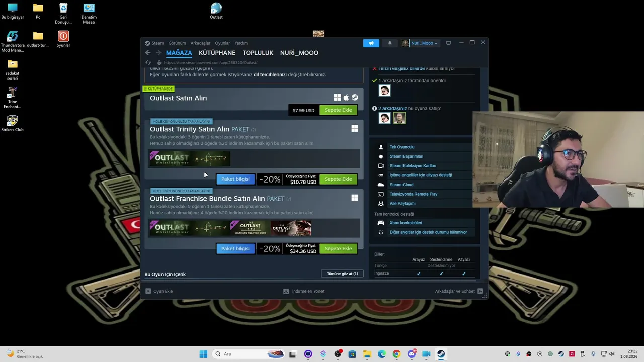The width and height of the screenshot is (644, 362).
Task: Click Oyun Ekle at the bottom
Action: tap(159, 291)
